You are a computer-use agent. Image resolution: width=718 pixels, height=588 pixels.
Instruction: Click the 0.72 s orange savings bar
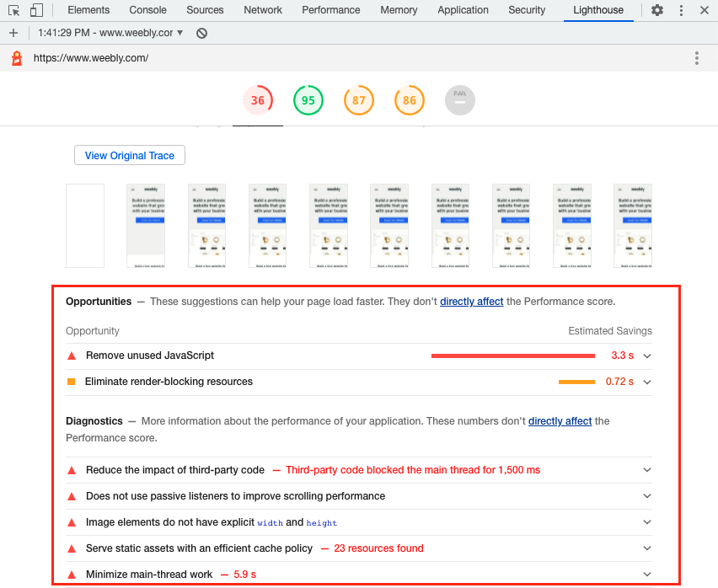tap(576, 382)
